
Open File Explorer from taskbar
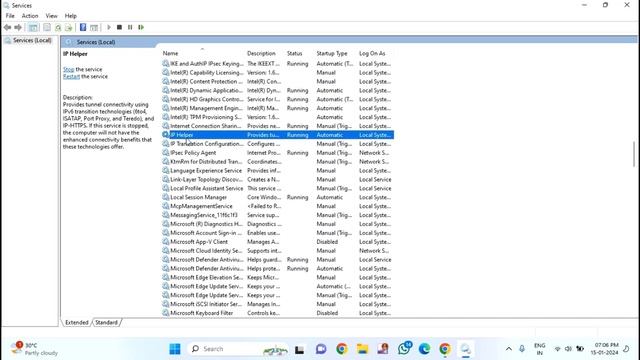click(362, 349)
